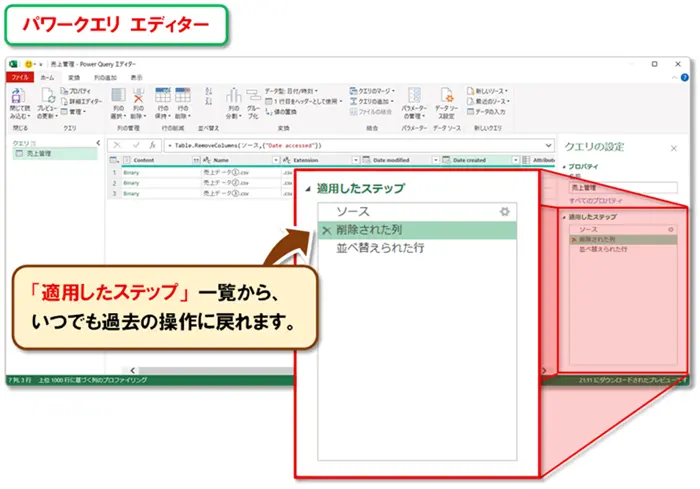
Task: Open 新しいソース (New Source) dropdown
Action: point(487,91)
